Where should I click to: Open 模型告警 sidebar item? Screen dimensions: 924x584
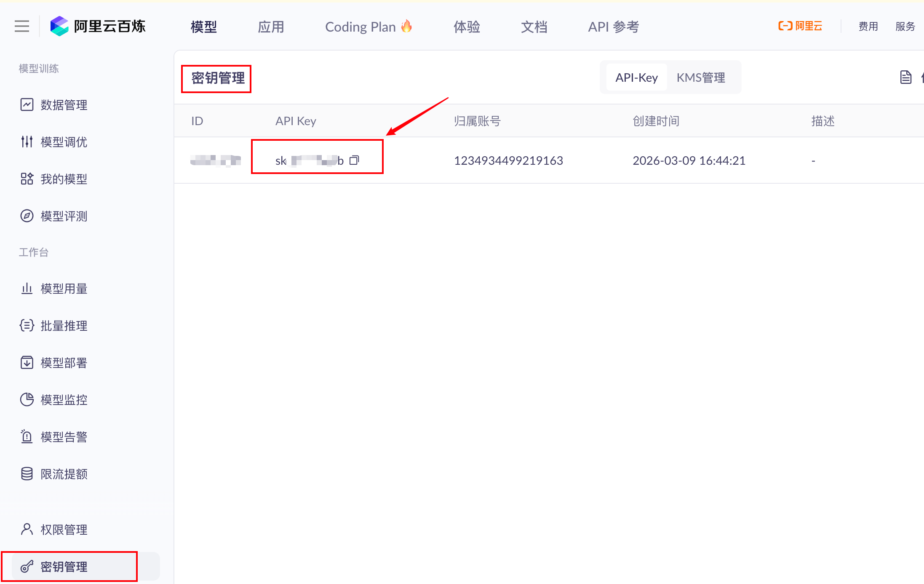pos(64,437)
